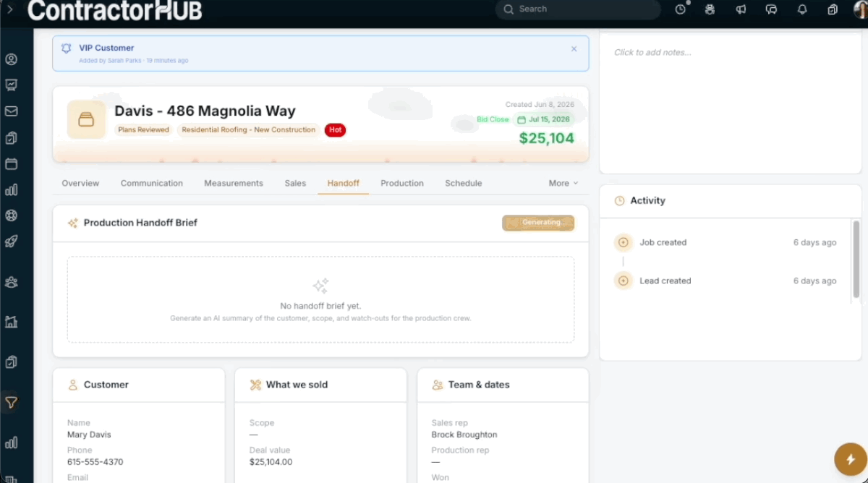Click the Lead created activity entry
Image resolution: width=868 pixels, height=483 pixels.
pos(726,281)
